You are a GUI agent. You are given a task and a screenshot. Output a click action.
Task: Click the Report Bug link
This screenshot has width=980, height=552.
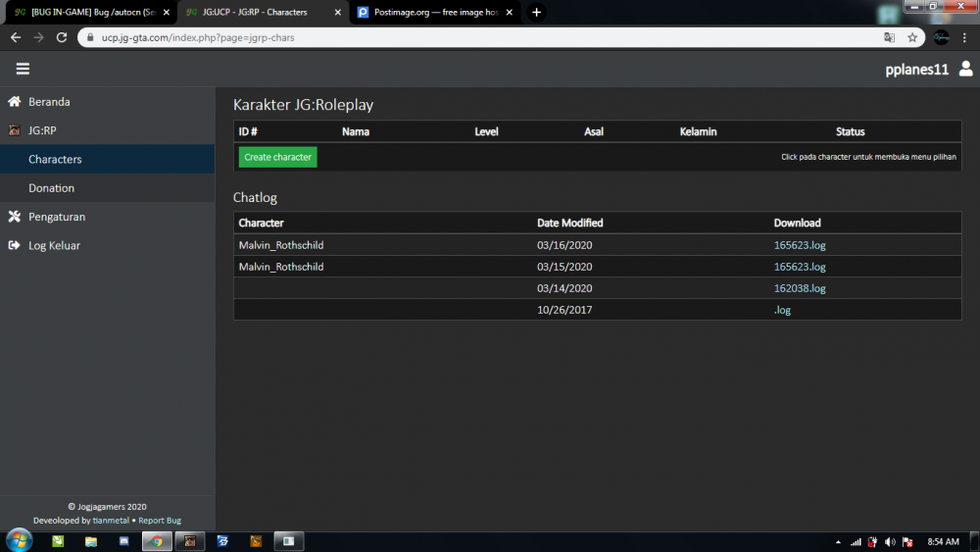(160, 520)
